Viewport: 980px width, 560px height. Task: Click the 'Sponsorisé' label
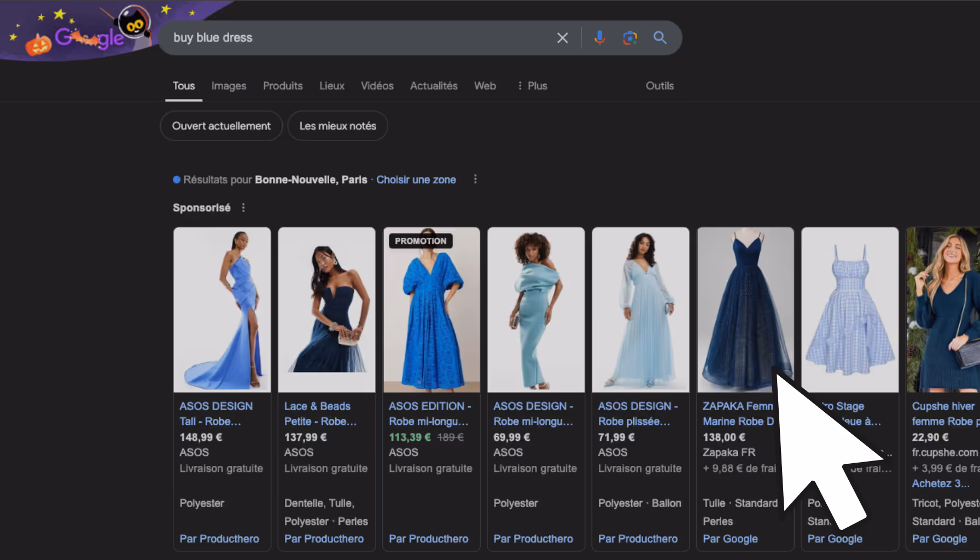[202, 208]
